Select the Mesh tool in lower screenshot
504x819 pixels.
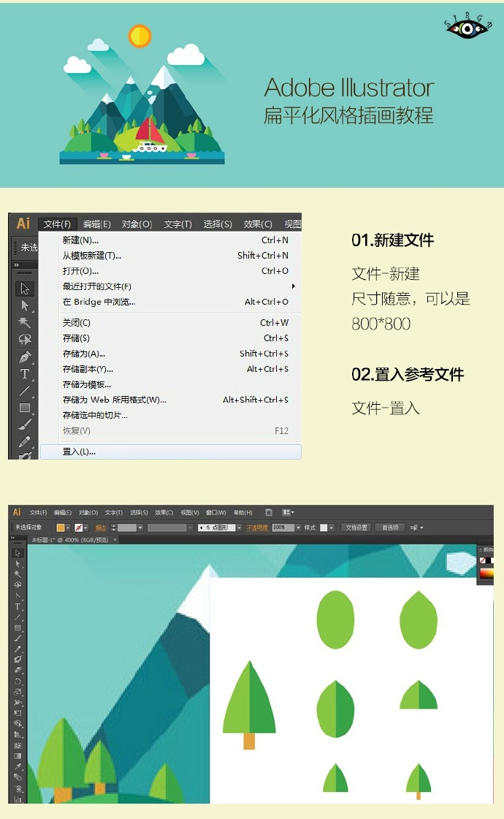click(x=18, y=744)
